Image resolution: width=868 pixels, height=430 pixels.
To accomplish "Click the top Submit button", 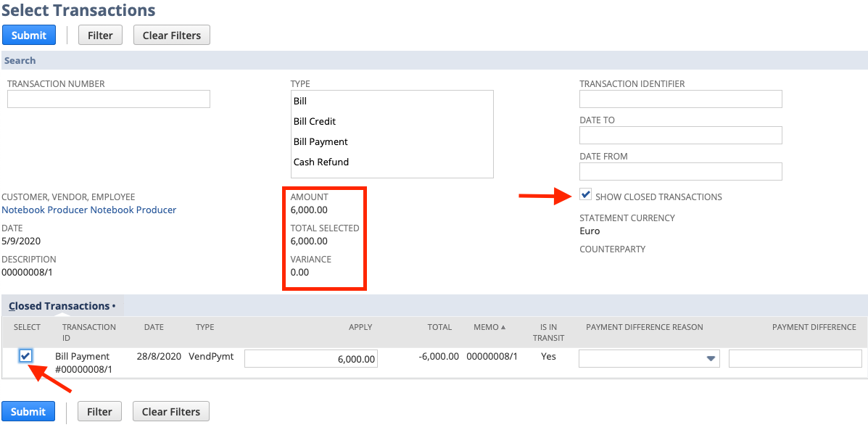I will [x=28, y=35].
